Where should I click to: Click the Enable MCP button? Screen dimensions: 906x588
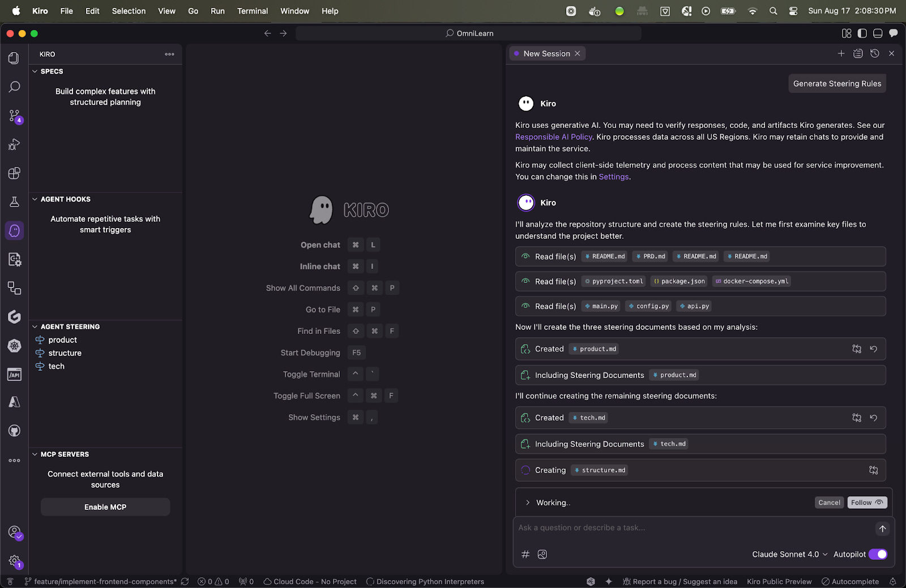tap(105, 507)
